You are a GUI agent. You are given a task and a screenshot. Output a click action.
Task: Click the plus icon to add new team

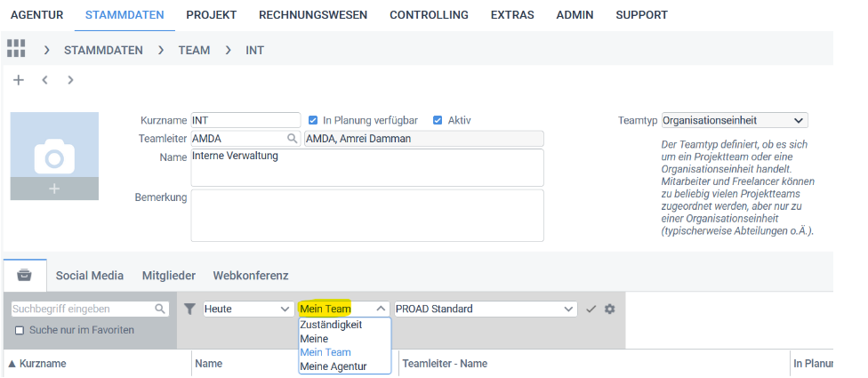pyautogui.click(x=19, y=80)
